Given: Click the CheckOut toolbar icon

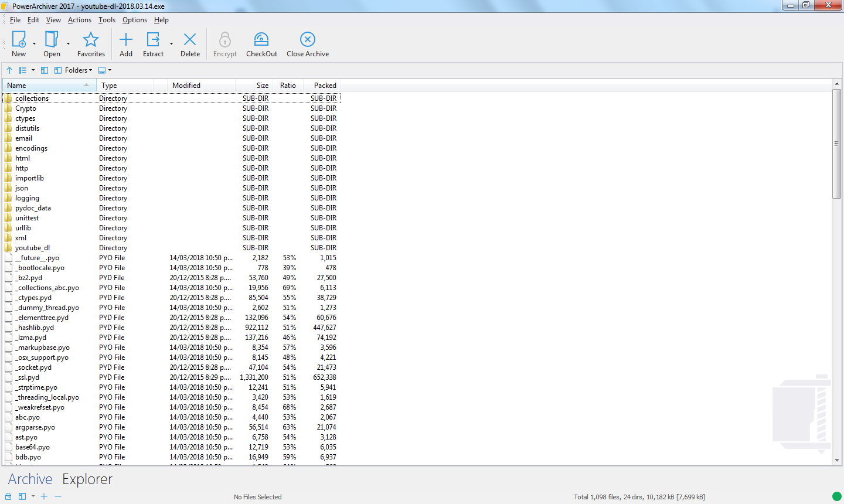Looking at the screenshot, I should 261,39.
